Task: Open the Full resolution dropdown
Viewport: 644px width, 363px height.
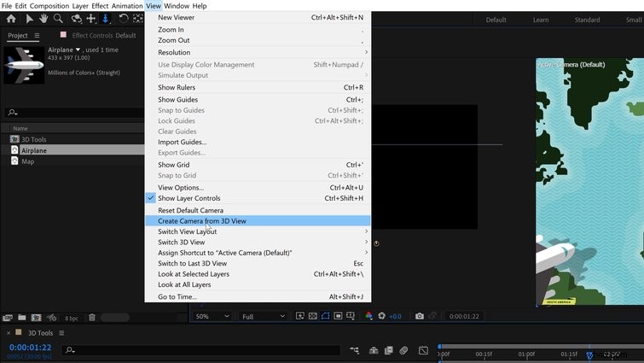Action: coord(264,317)
